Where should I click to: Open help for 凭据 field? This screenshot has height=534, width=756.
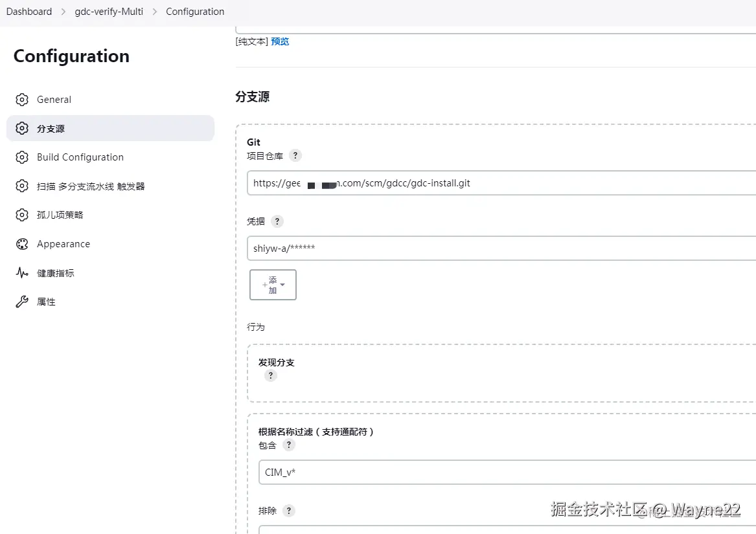pos(277,221)
